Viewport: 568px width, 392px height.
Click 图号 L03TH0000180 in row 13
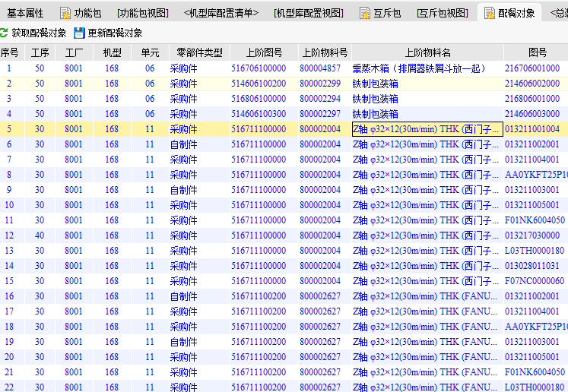click(x=535, y=251)
